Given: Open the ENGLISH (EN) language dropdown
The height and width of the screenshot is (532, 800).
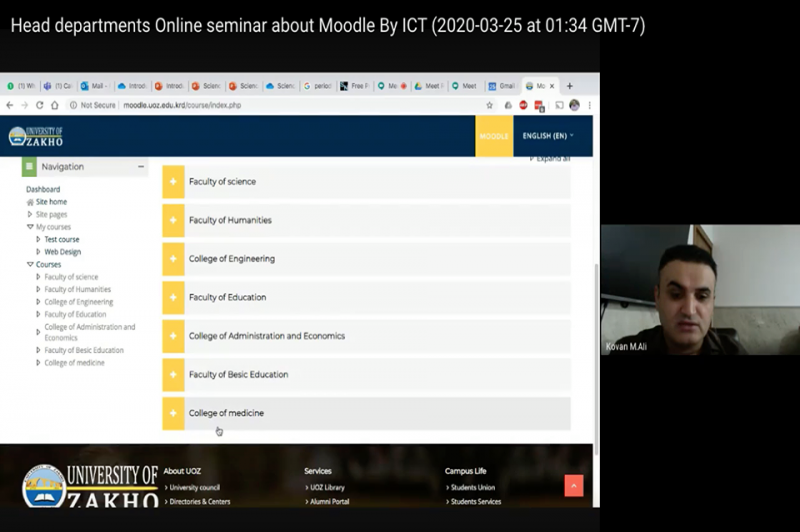Looking at the screenshot, I should point(548,136).
